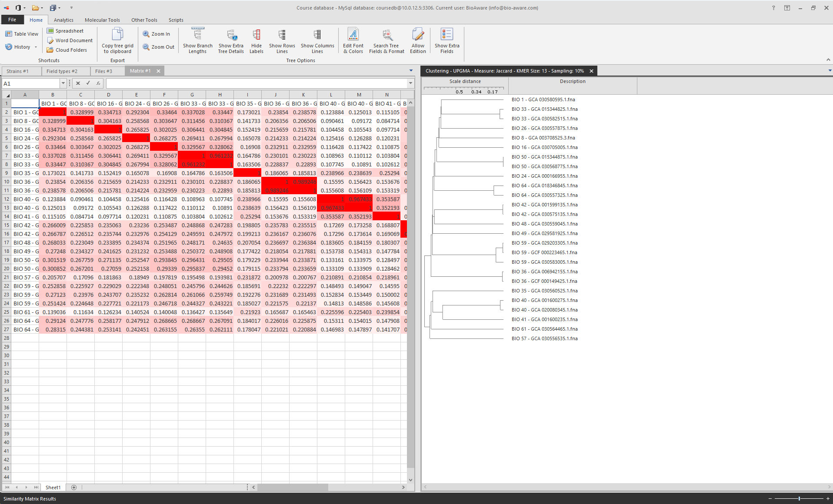Select the Zoom In tool
This screenshot has height=504, width=833.
[157, 33]
